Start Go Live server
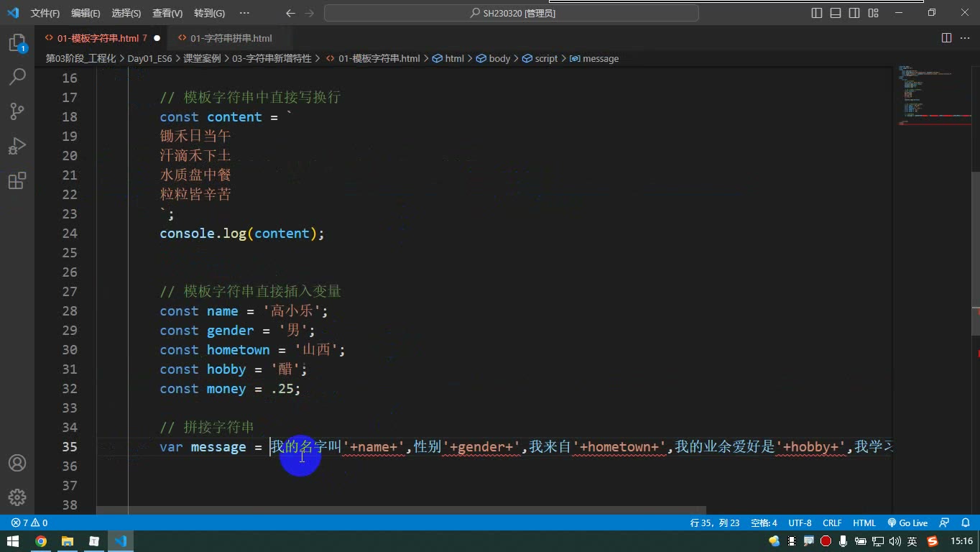This screenshot has height=552, width=980. [907, 523]
